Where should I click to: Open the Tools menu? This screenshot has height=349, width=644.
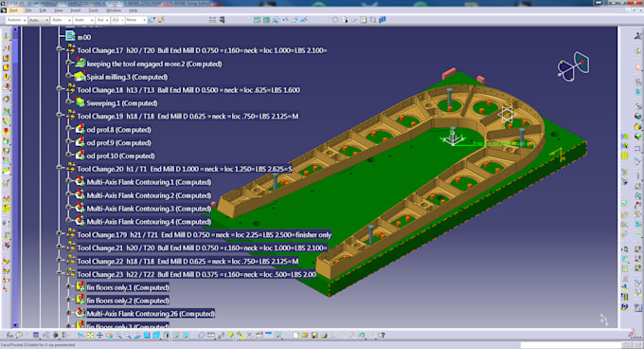coord(94,10)
